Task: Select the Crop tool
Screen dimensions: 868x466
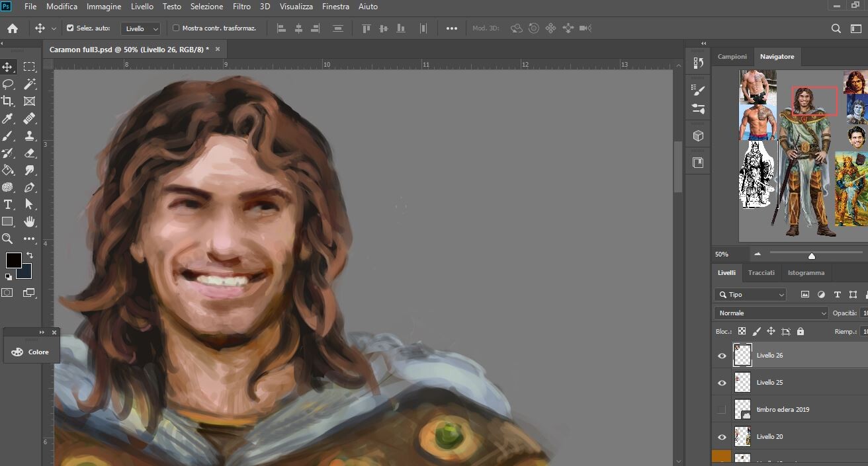Action: point(8,101)
